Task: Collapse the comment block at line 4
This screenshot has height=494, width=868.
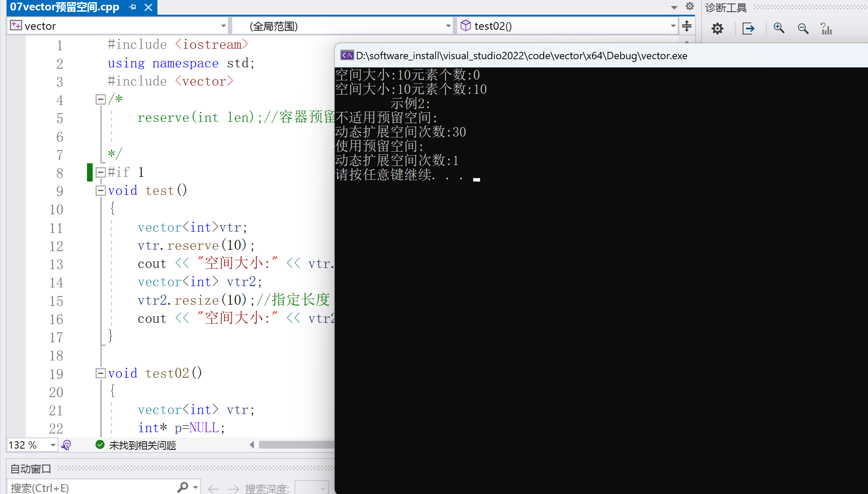Action: 100,100
